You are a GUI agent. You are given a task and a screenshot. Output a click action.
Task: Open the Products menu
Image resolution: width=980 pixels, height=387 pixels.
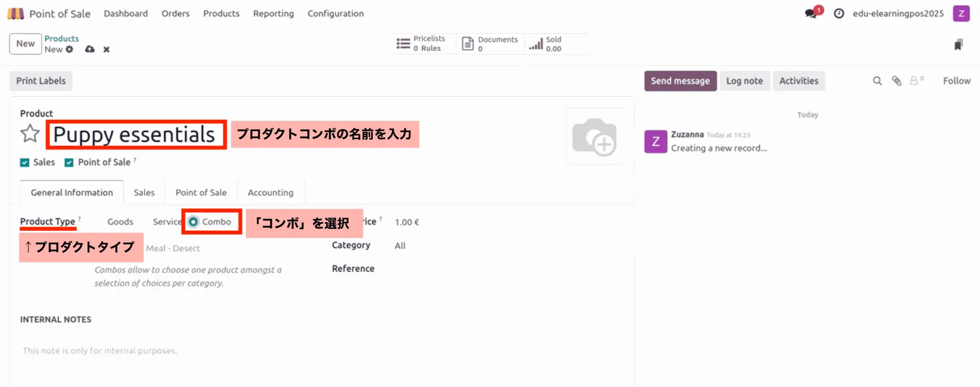pyautogui.click(x=221, y=14)
